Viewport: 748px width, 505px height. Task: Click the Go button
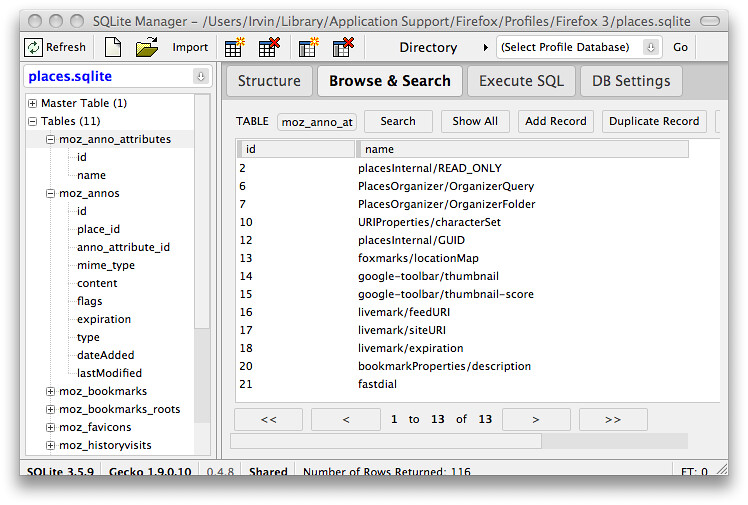click(680, 47)
